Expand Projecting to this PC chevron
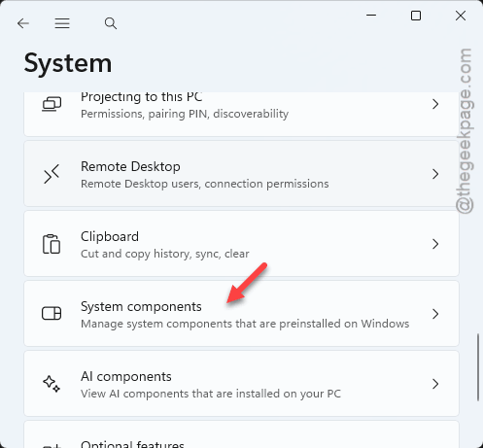The image size is (483, 448). 435,104
